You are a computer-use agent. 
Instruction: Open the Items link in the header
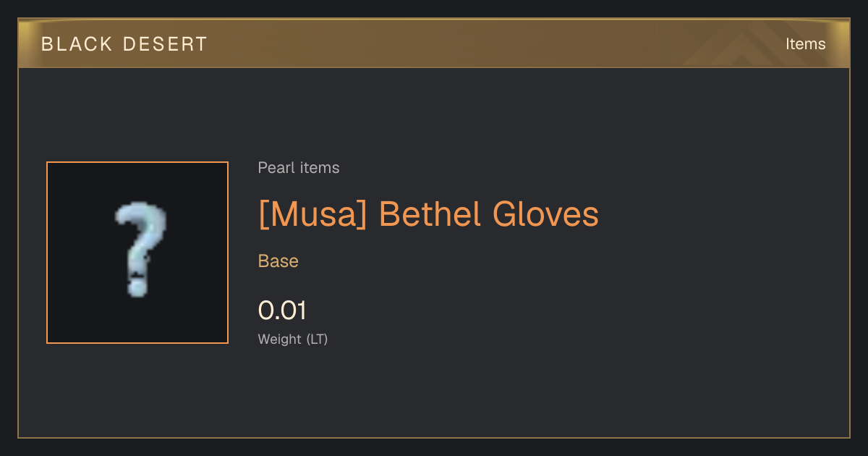pyautogui.click(x=805, y=44)
